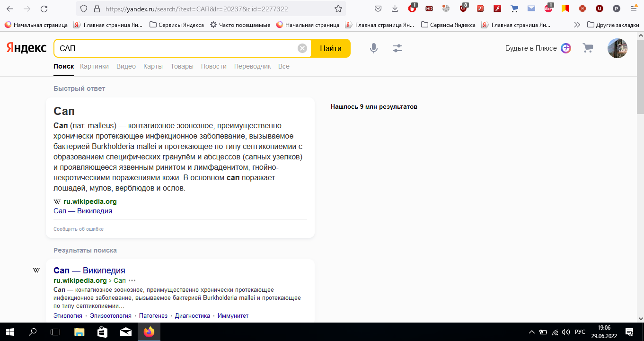The image size is (644, 341).
Task: Open the mail envelope extension
Action: pyautogui.click(x=531, y=9)
